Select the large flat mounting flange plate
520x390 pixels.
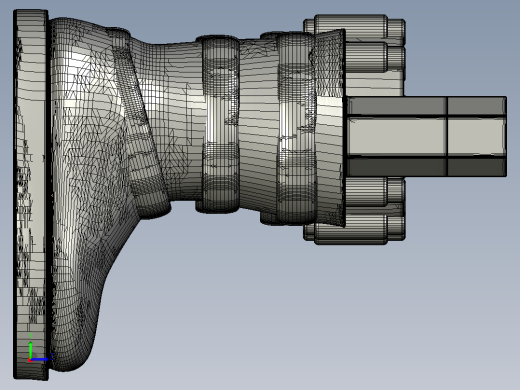pos(31,195)
